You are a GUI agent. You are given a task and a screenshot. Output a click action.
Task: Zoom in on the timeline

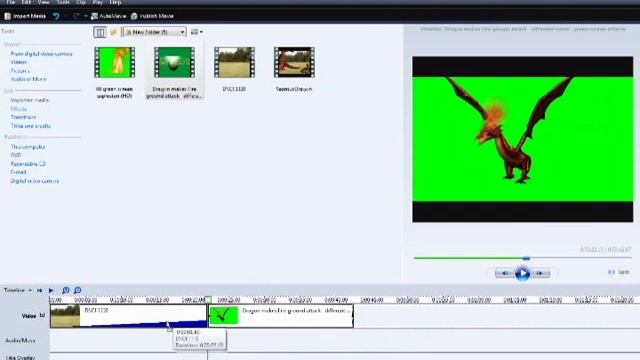[65, 290]
